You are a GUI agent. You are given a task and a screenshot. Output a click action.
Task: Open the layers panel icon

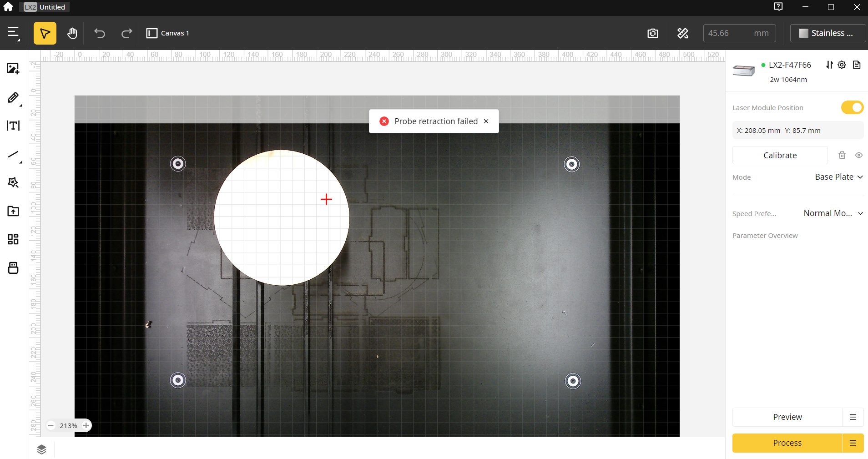click(41, 449)
